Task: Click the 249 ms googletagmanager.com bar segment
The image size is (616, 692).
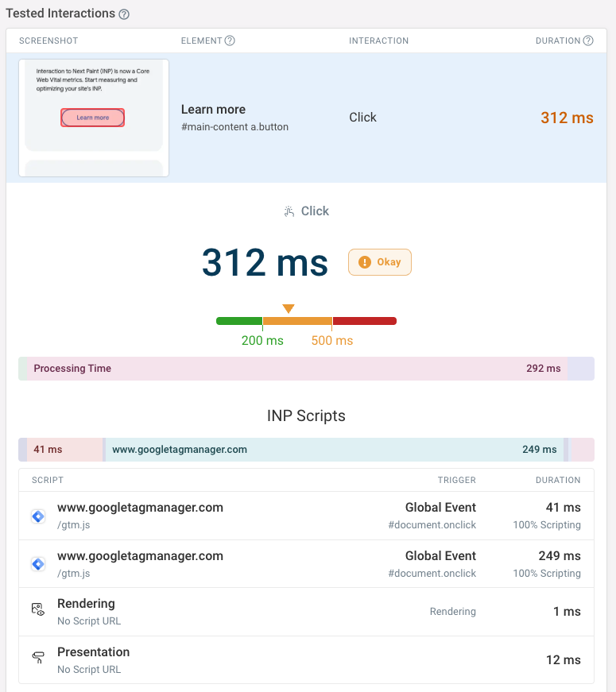Action: tap(334, 450)
